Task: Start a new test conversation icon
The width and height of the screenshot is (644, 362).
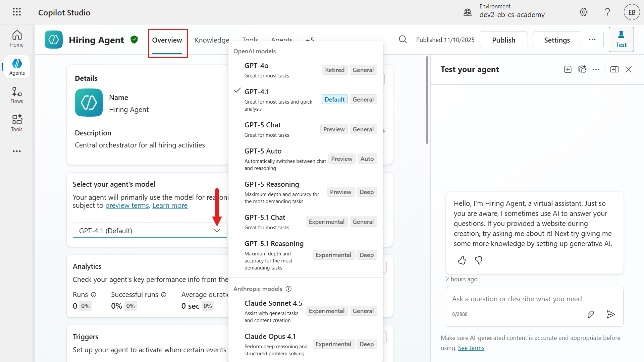Action: (x=568, y=69)
